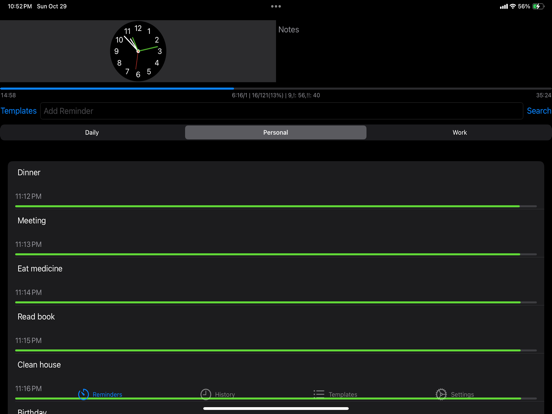Click the Read book green progress bar
This screenshot has height=414, width=552.
click(276, 350)
